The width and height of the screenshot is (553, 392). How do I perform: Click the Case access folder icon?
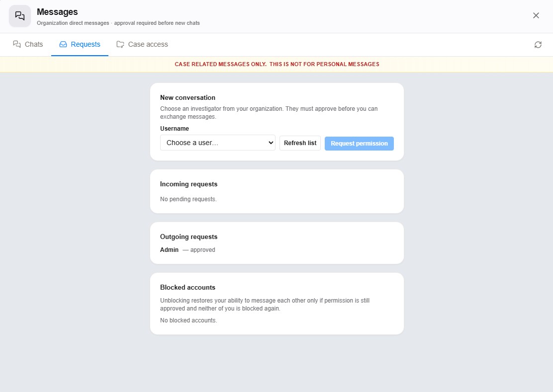click(x=120, y=44)
